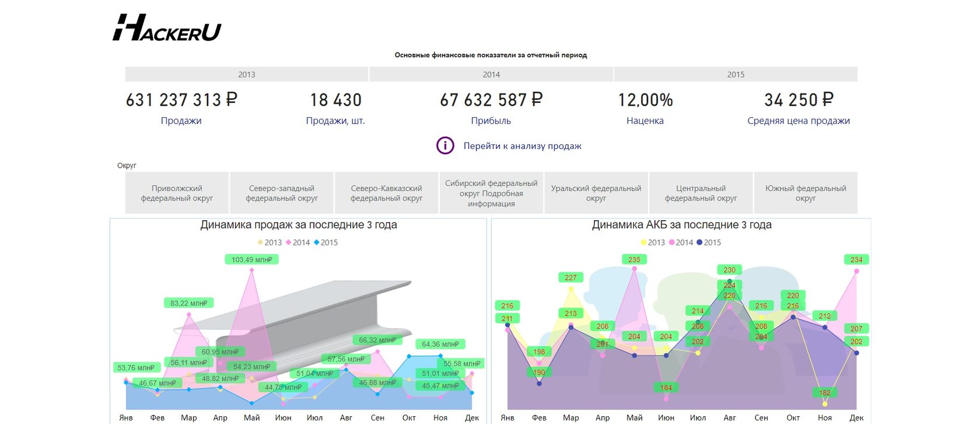Click 2014 legend marker in sales chart
The height and width of the screenshot is (424, 980).
[289, 242]
